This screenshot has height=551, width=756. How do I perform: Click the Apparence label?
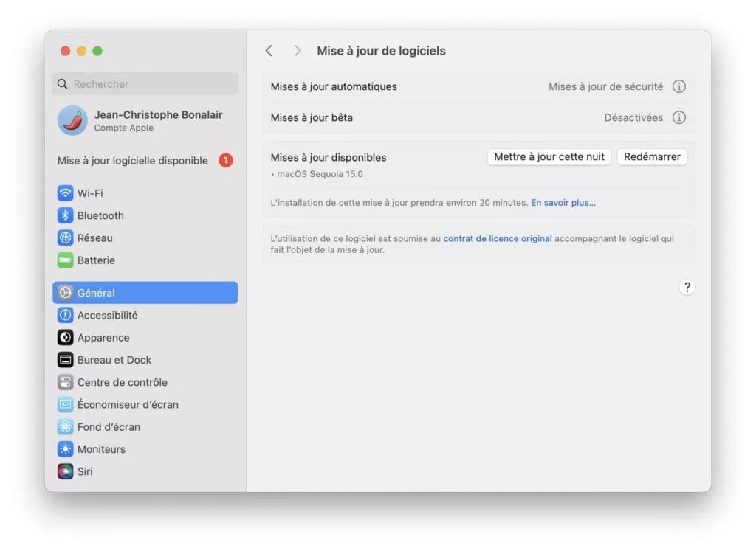click(103, 338)
